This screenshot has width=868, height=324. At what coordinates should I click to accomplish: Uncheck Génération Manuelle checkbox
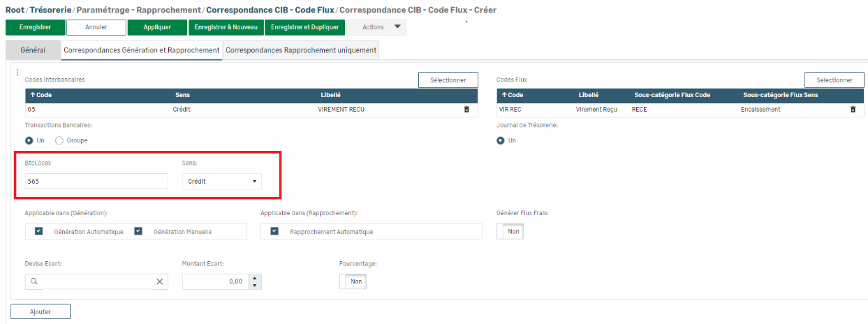[138, 232]
